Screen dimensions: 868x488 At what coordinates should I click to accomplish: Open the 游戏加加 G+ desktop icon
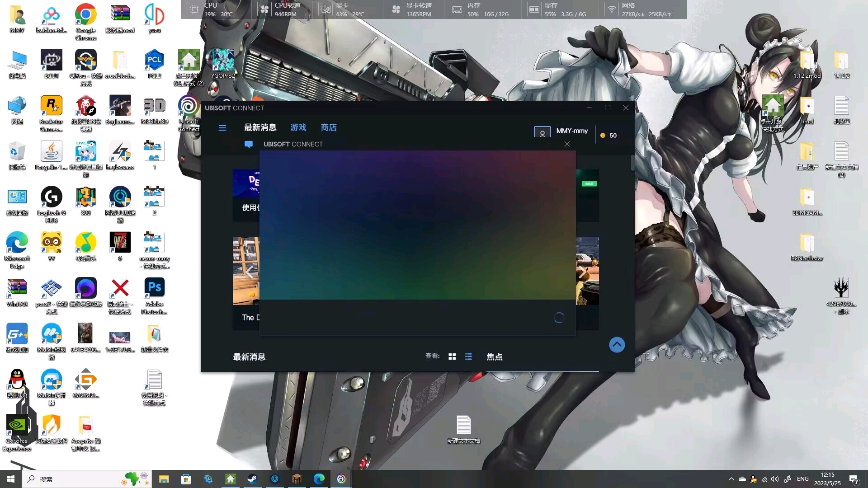17,338
